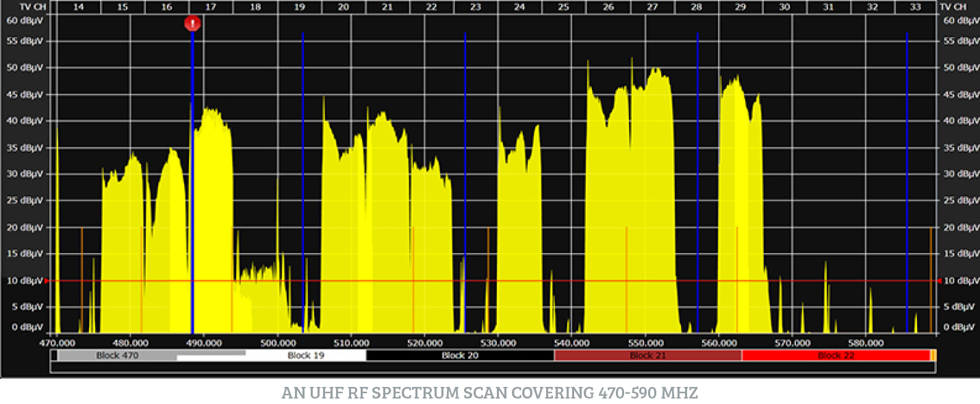This screenshot has width=980, height=404.
Task: Select TV channel 14 header cell
Action: (x=79, y=7)
